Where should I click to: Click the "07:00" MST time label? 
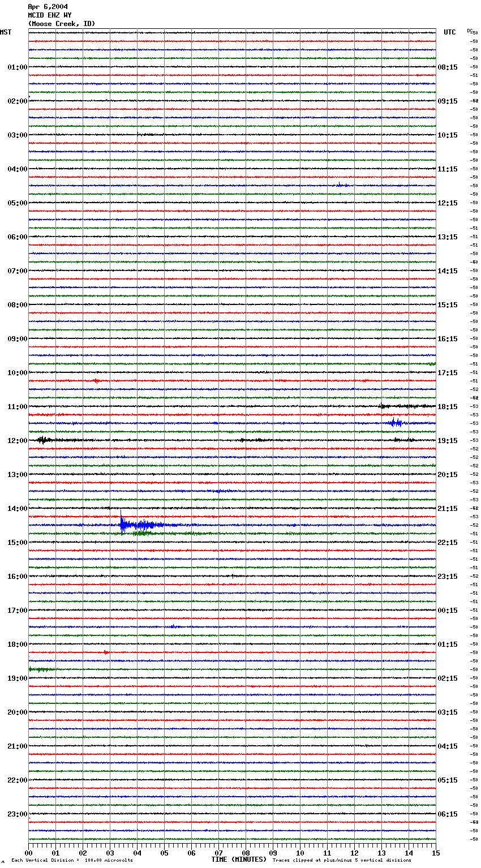[x=18, y=271]
